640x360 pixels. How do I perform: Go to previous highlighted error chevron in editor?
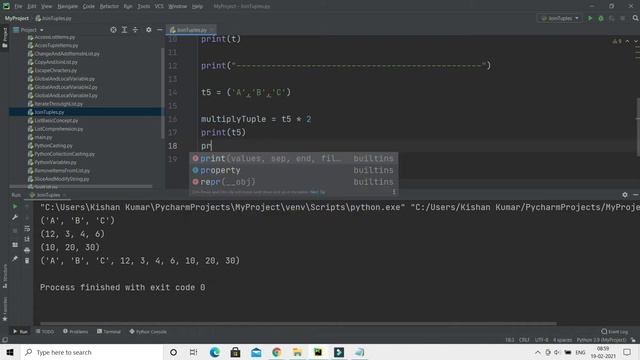tap(627, 41)
